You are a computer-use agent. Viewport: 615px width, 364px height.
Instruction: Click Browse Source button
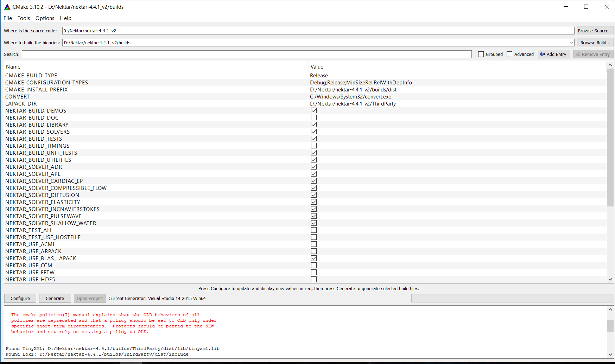pos(595,31)
